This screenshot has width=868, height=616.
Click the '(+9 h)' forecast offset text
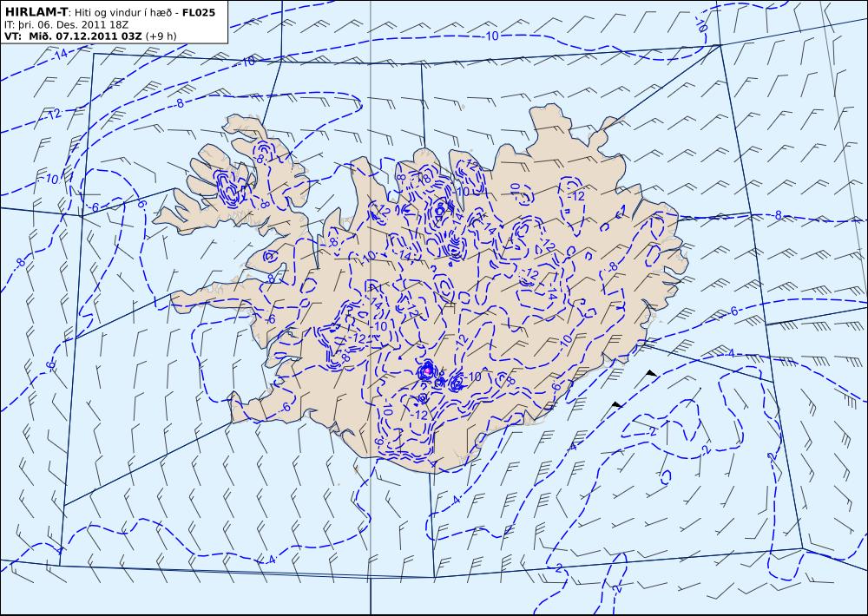161,36
